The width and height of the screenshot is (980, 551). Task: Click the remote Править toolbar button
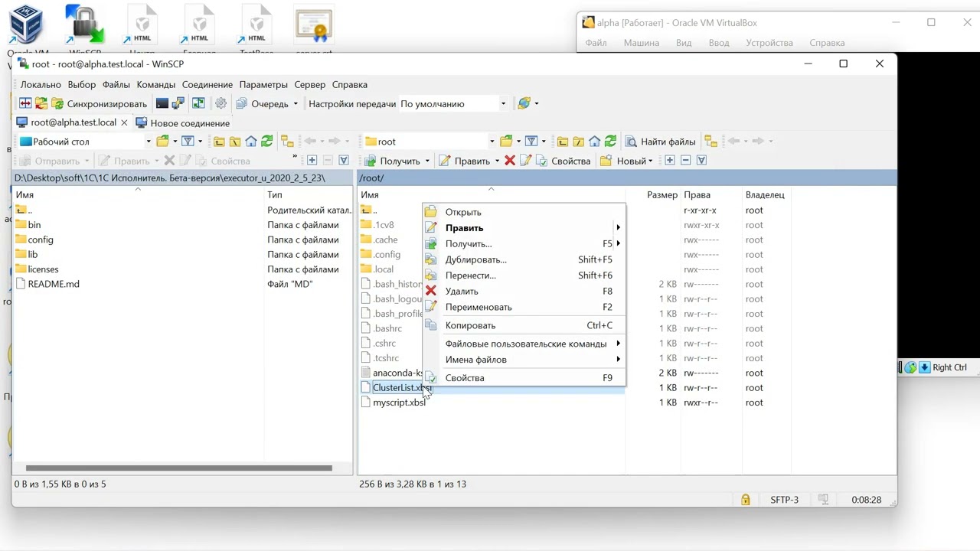(465, 161)
